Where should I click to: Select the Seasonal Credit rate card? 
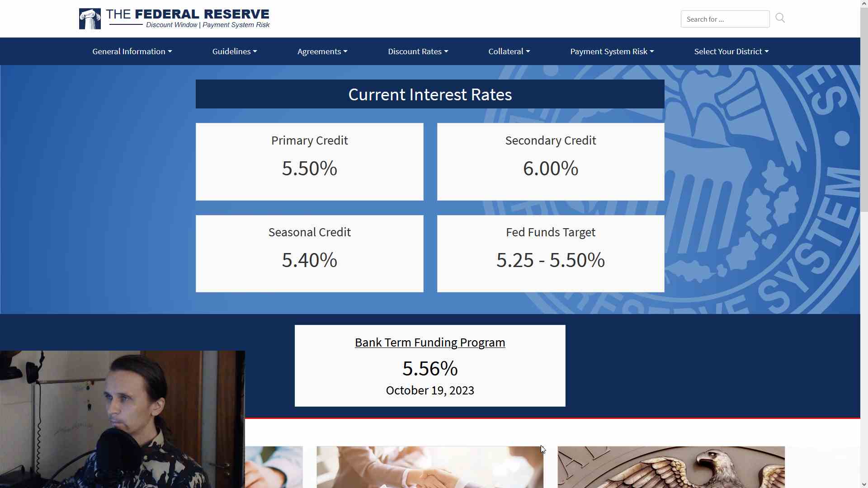tap(310, 253)
